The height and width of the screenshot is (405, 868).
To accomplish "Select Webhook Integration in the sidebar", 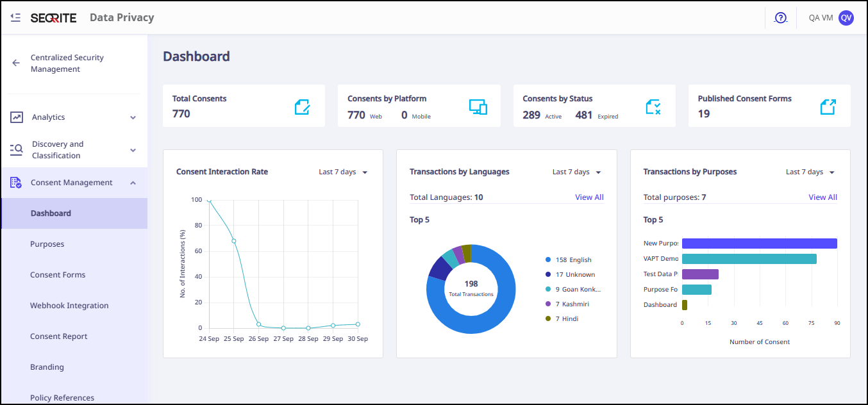I will click(x=69, y=306).
